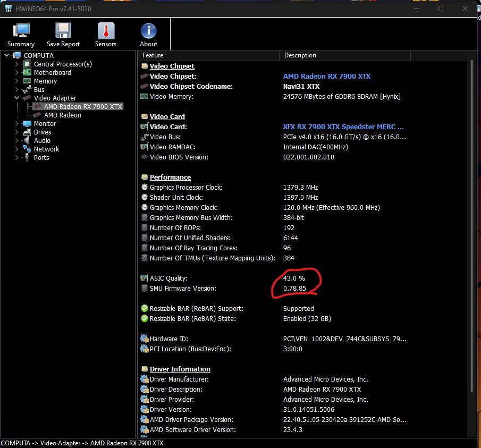Click the Video Adapter card icon
Screen dimensions: 481x448
pyautogui.click(x=27, y=98)
